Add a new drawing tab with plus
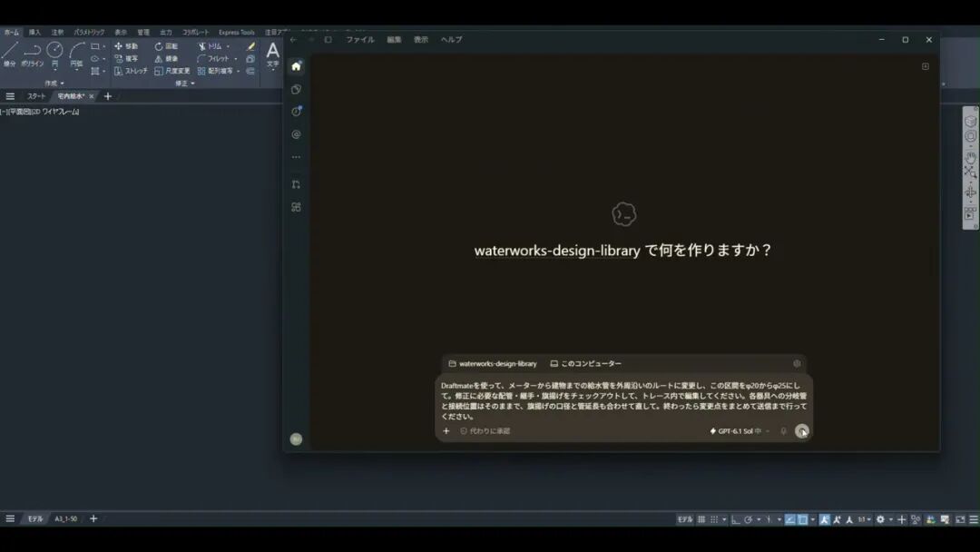Image resolution: width=980 pixels, height=552 pixels. point(107,96)
